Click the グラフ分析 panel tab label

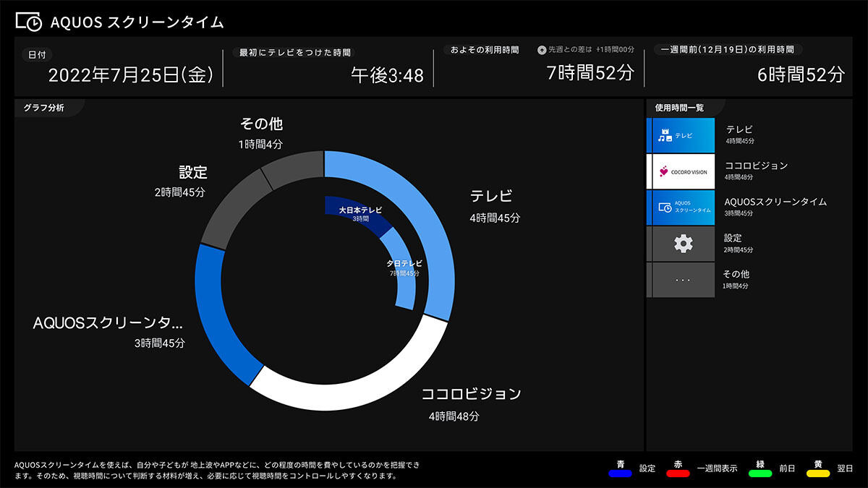click(44, 108)
